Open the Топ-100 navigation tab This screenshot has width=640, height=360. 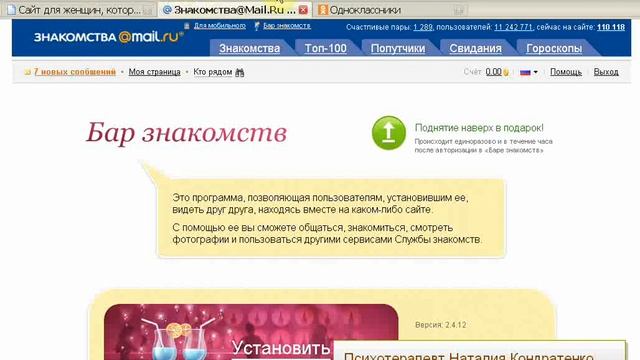click(325, 48)
